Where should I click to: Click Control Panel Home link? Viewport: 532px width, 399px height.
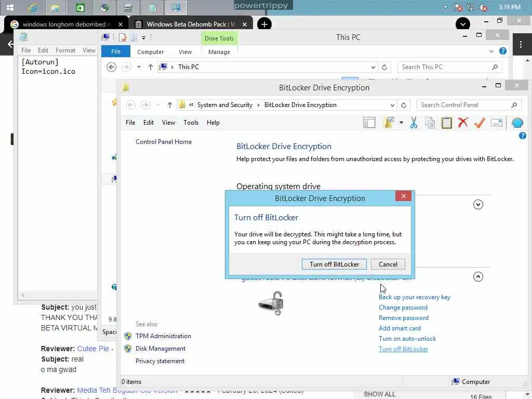tap(164, 142)
